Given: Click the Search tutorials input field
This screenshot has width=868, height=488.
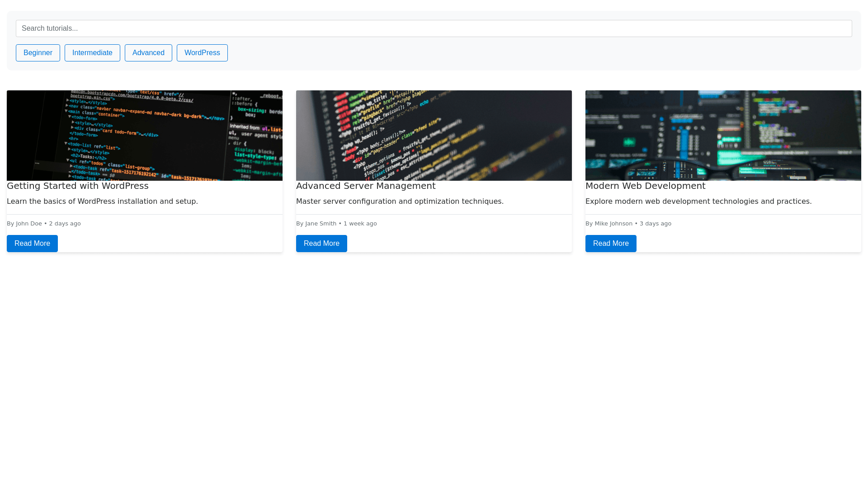Looking at the screenshot, I should coord(434,28).
